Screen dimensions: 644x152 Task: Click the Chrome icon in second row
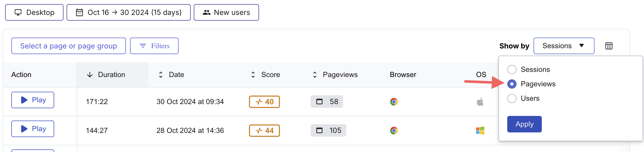394,131
